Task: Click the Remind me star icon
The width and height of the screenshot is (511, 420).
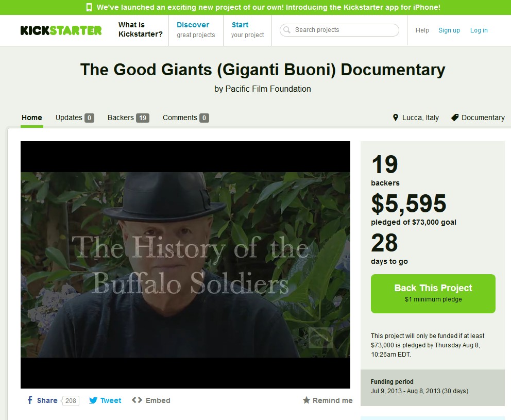Action: (306, 400)
